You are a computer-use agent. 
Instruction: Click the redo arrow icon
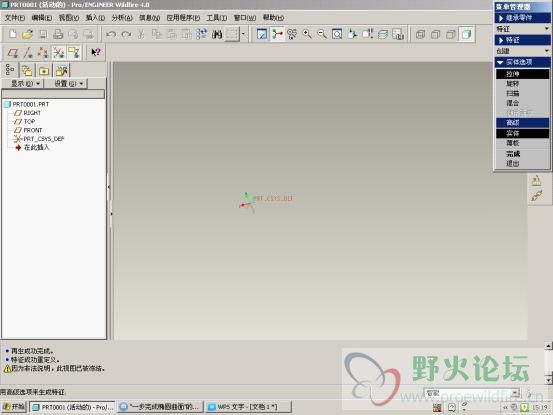pyautogui.click(x=126, y=34)
